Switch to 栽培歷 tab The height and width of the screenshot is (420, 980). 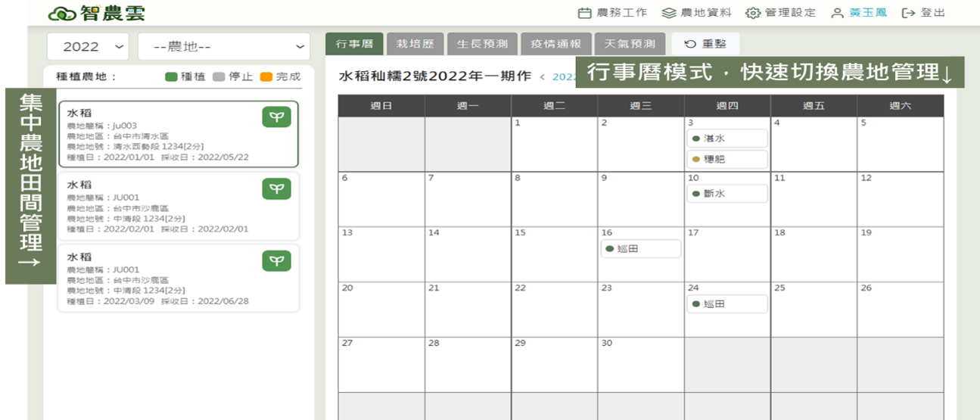(415, 44)
